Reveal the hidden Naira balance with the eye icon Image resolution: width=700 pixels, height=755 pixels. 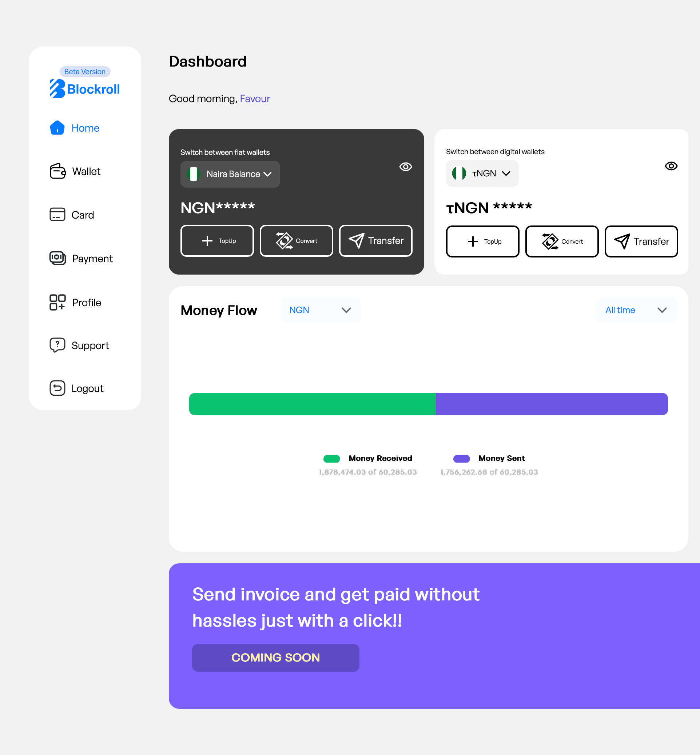(x=405, y=167)
